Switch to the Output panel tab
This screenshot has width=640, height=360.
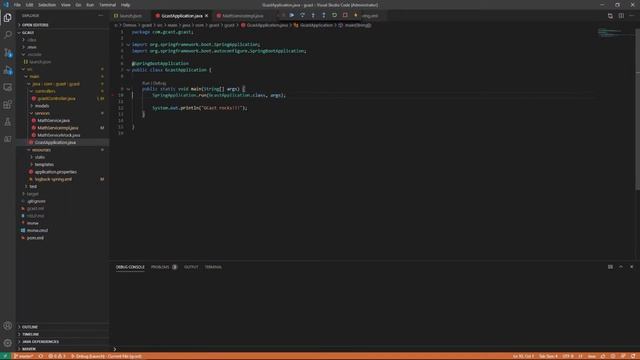pyautogui.click(x=191, y=267)
